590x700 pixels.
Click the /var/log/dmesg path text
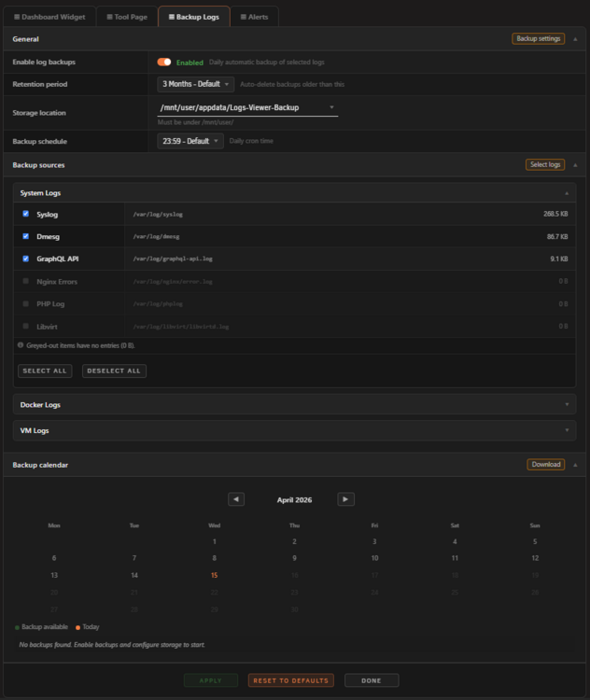coord(156,237)
